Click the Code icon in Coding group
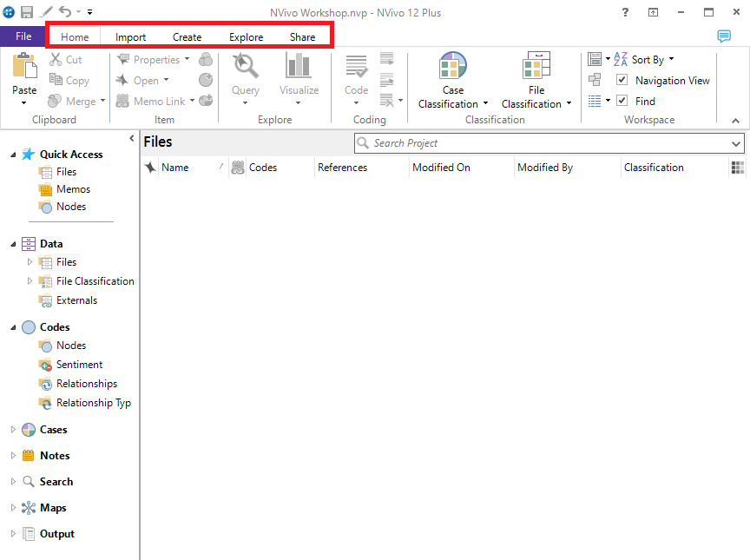Viewport: 750px width, 560px height. pyautogui.click(x=357, y=66)
